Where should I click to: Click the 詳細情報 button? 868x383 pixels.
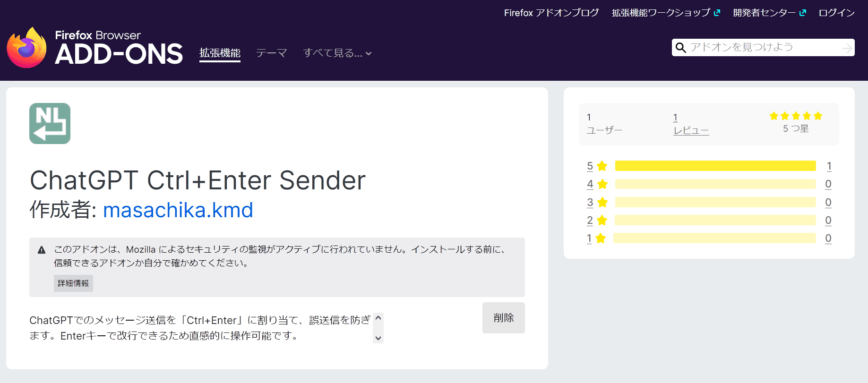coord(73,283)
